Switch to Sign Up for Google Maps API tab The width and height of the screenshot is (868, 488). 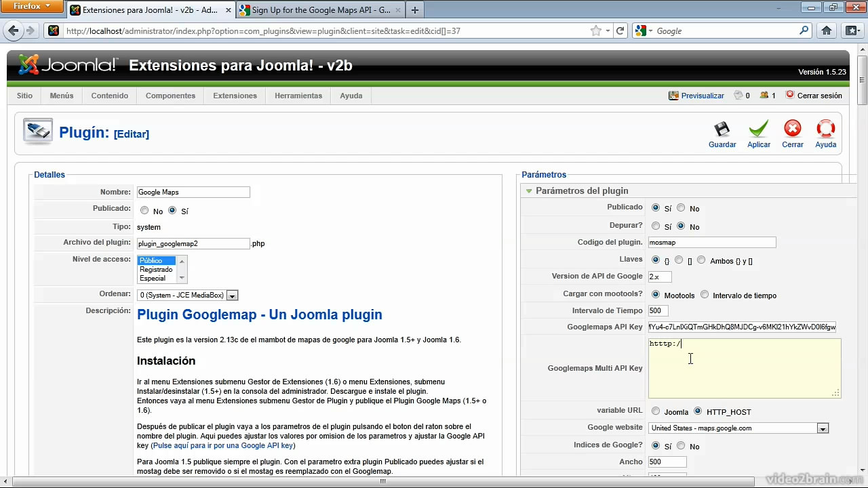321,10
